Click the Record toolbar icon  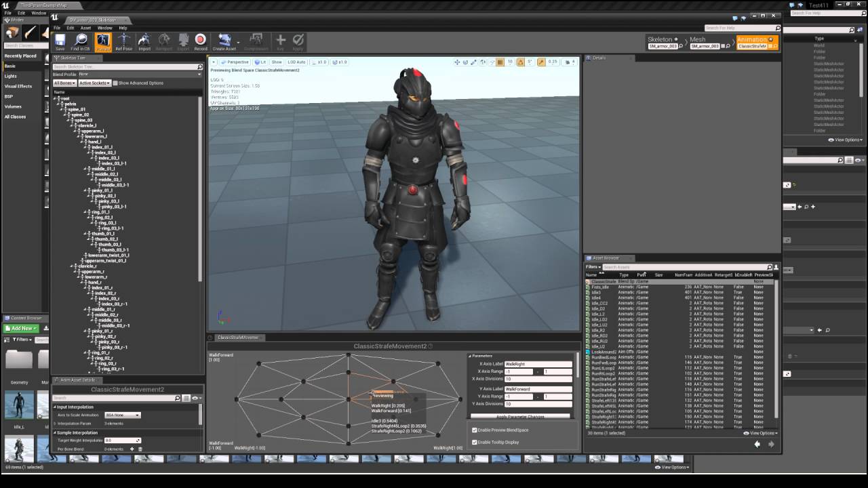click(201, 42)
